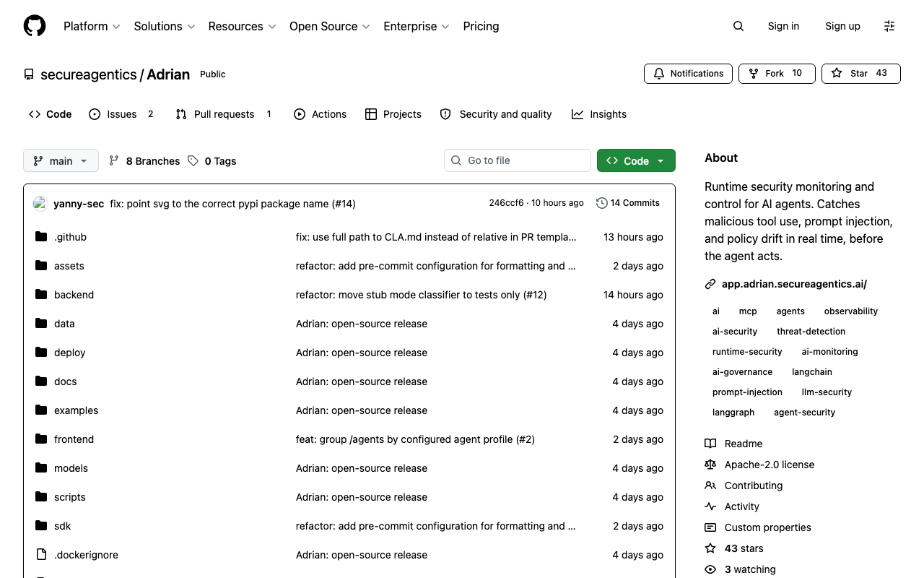This screenshot has width=924, height=578.
Task: Open the Pricing link
Action: (x=481, y=26)
